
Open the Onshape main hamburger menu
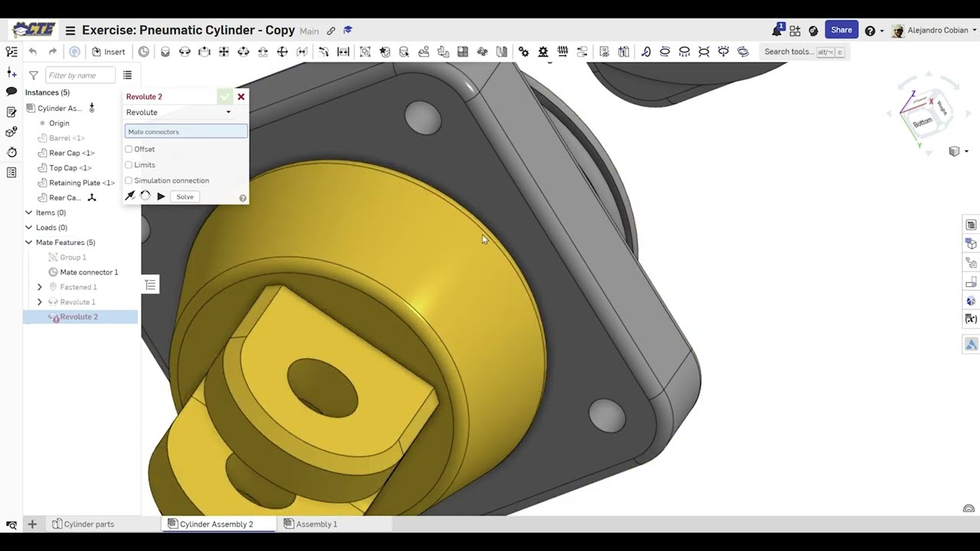70,31
